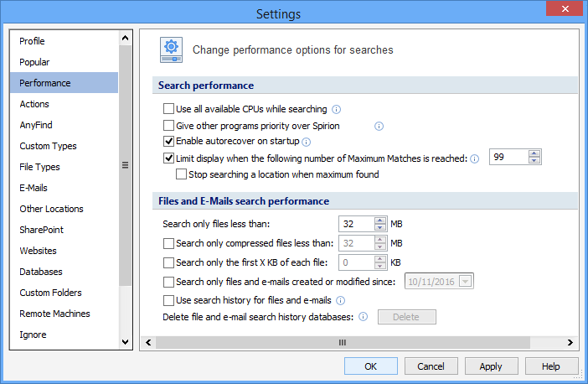Enable 'Use all available CPUs while searching'
The width and height of the screenshot is (588, 384).
(x=169, y=109)
